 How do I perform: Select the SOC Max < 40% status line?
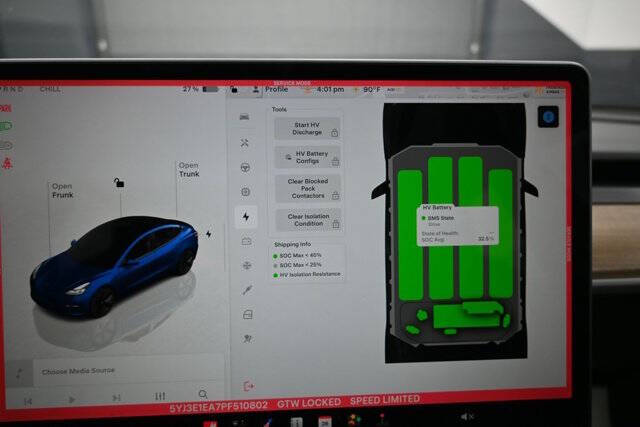tap(297, 256)
